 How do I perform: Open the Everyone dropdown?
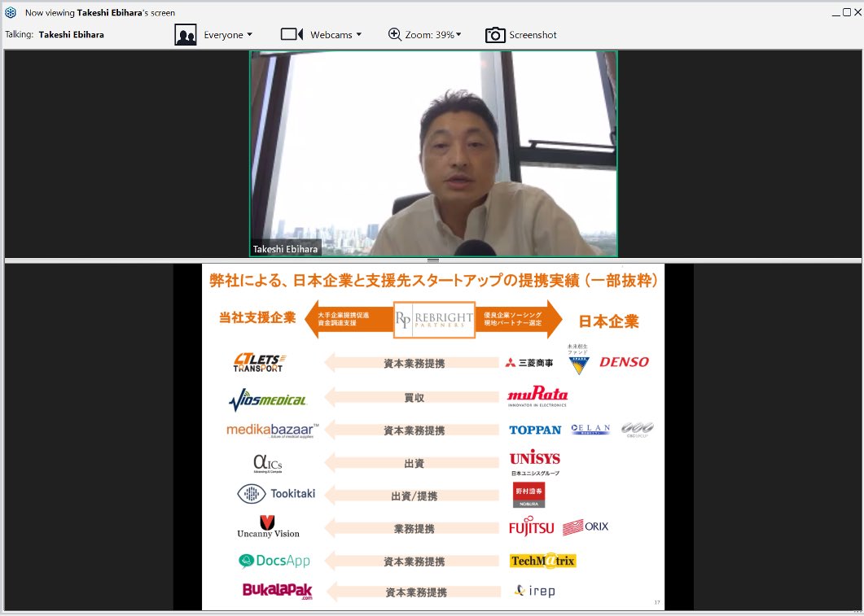[x=228, y=35]
